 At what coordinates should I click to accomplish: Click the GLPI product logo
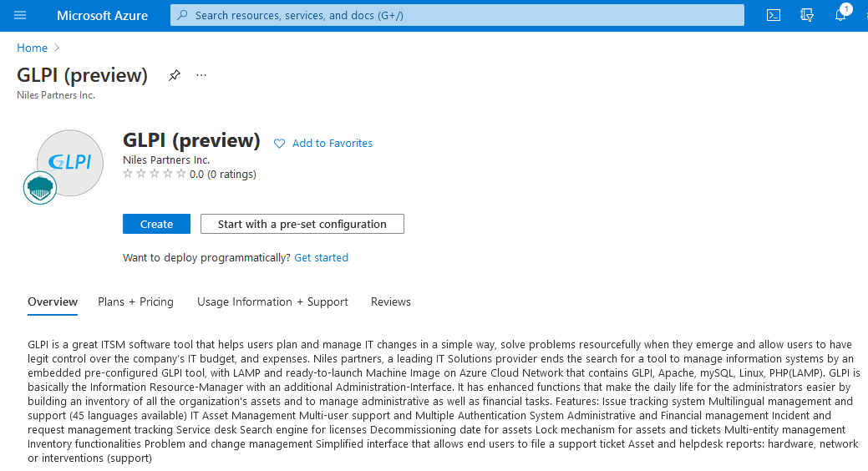pos(70,163)
